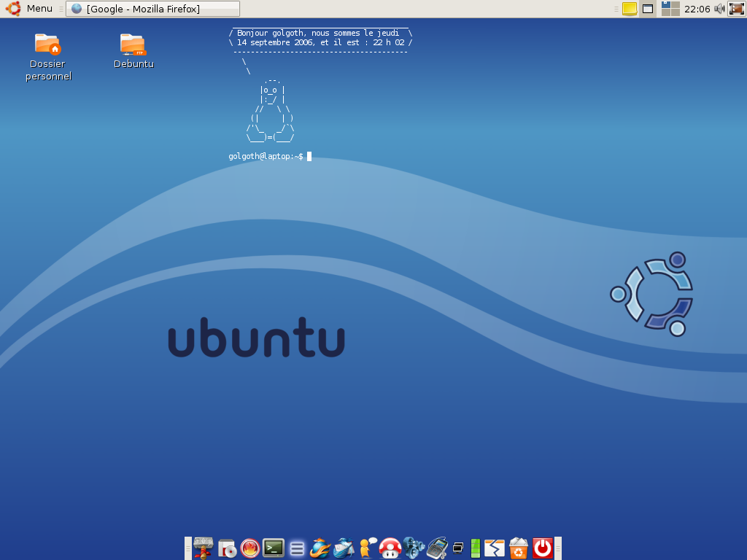
Task: Click the terminal prompt golgoth@laptop:~$
Action: tap(266, 156)
